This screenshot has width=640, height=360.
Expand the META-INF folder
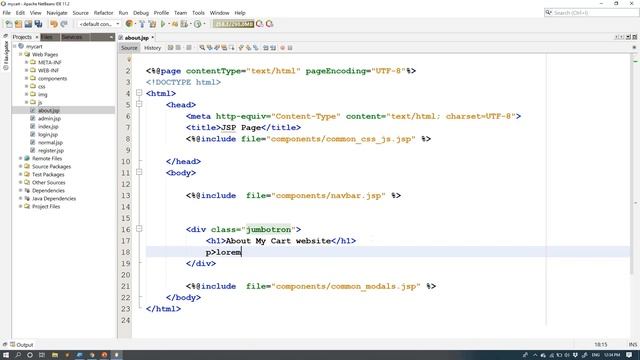coord(27,62)
